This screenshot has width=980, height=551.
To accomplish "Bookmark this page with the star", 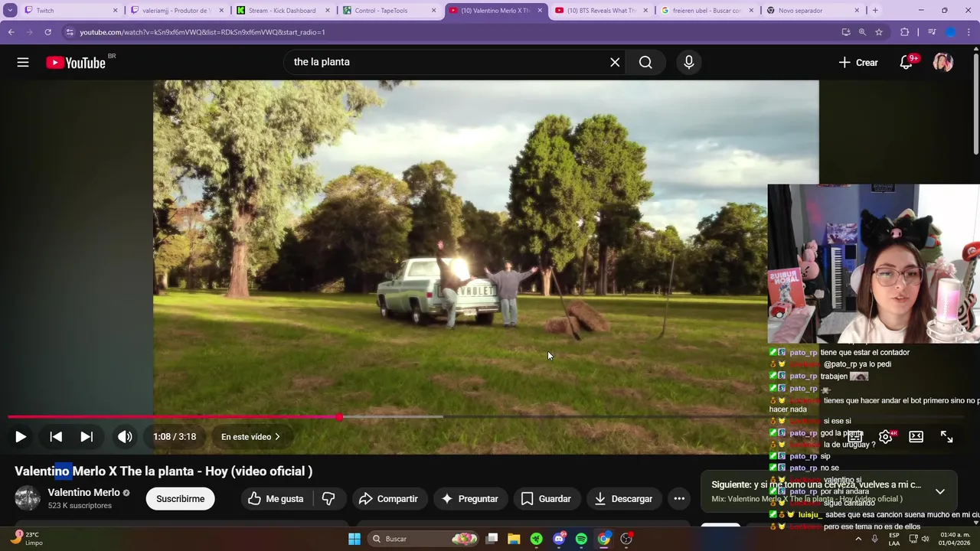I will point(879,32).
